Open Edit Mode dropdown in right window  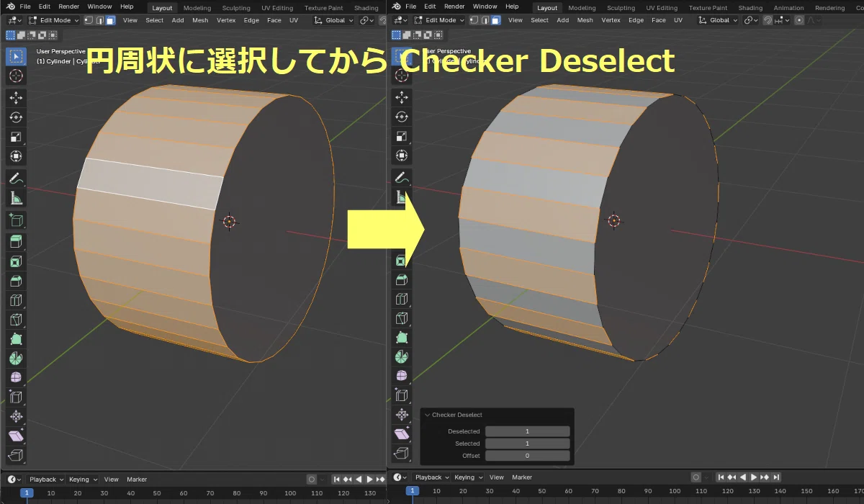click(440, 20)
